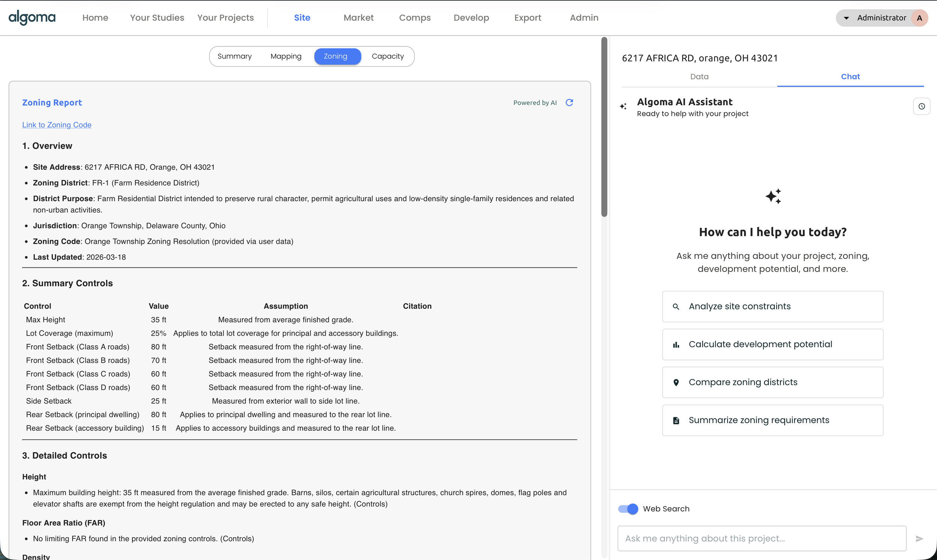
Task: Toggle the Web Search switch
Action: (x=628, y=509)
